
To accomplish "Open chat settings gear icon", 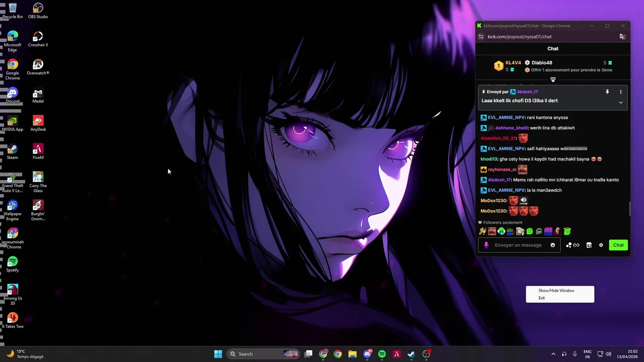I will point(601,245).
